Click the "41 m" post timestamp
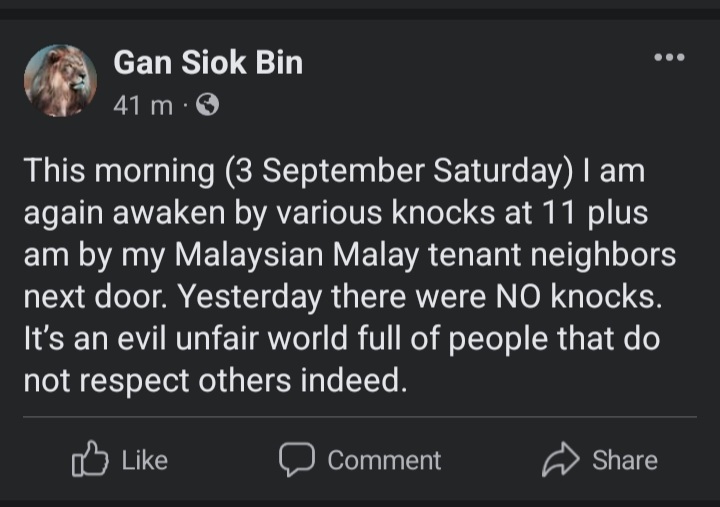 click(143, 105)
